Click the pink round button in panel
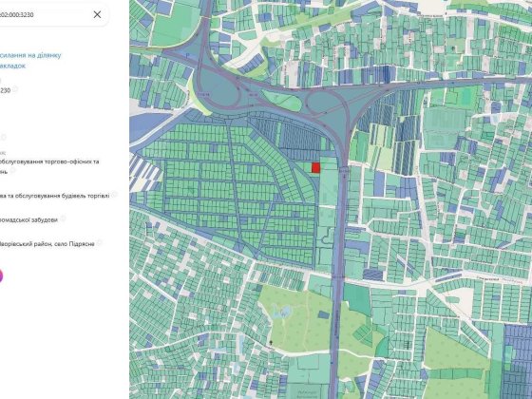This screenshot has height=399, width=532. coord(1,275)
